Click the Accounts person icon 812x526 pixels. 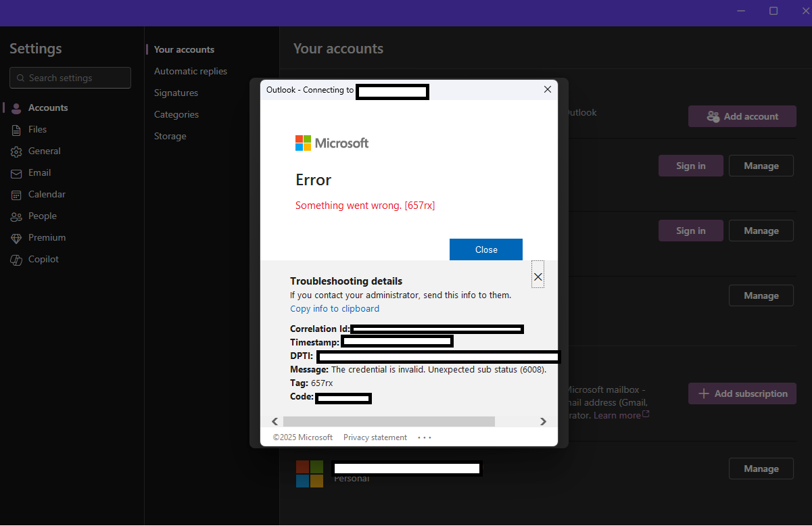click(x=16, y=108)
